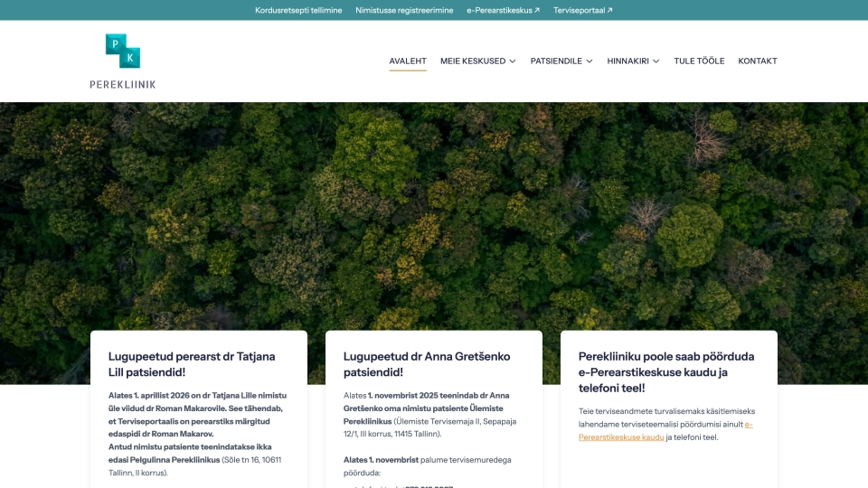Expand the Meie keskused chevron

[513, 61]
